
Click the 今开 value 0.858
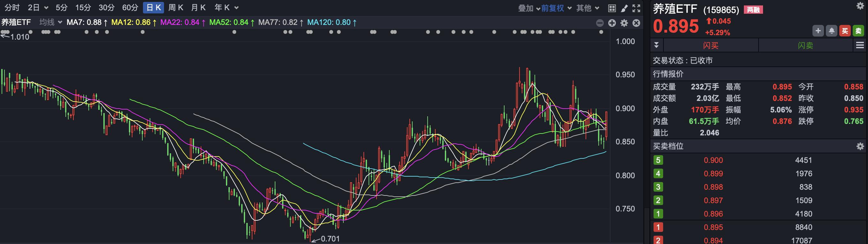[854, 87]
